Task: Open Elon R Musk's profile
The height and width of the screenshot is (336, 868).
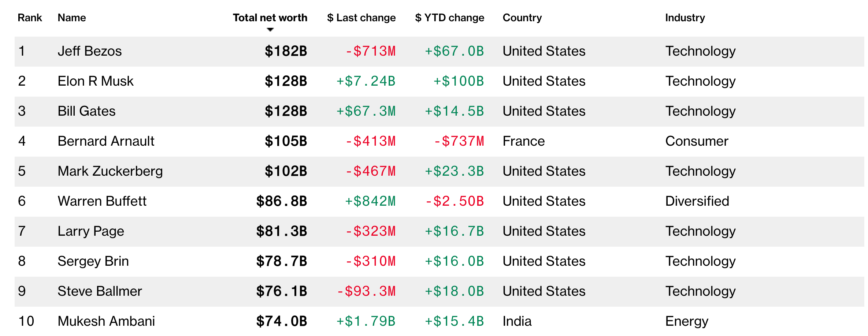Action: click(96, 81)
